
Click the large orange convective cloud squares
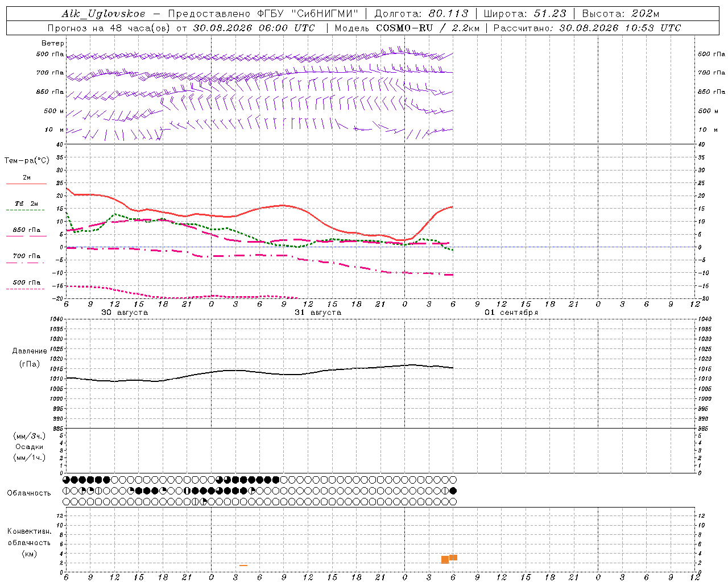[449, 559]
